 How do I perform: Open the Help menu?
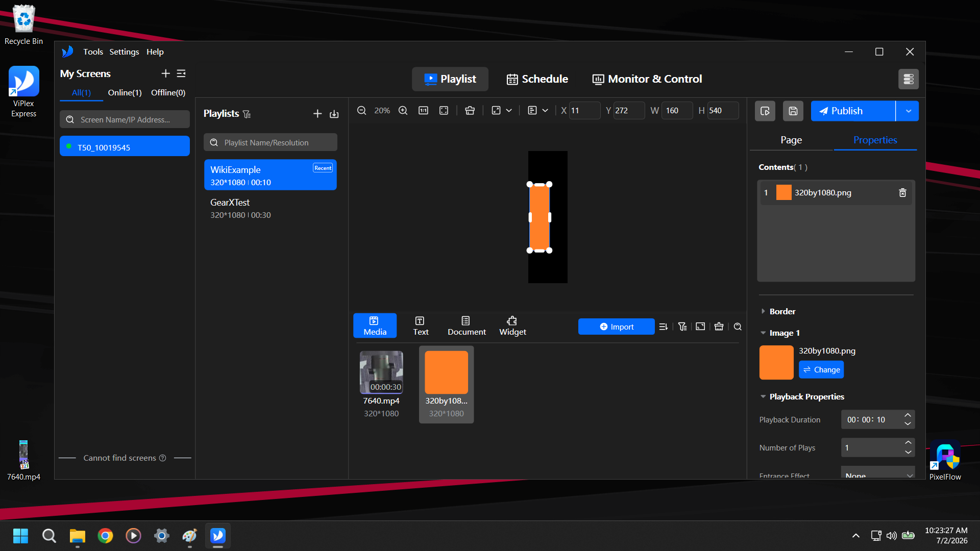155,52
